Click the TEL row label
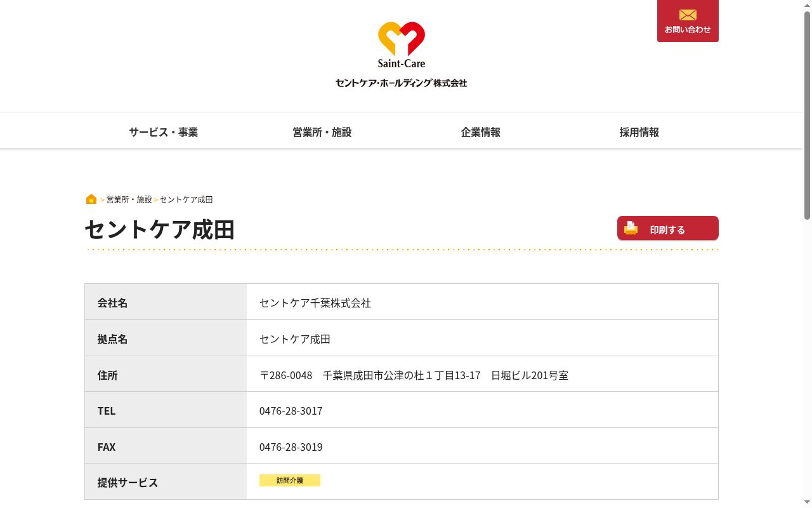Image resolution: width=812 pixels, height=508 pixels. tap(107, 411)
